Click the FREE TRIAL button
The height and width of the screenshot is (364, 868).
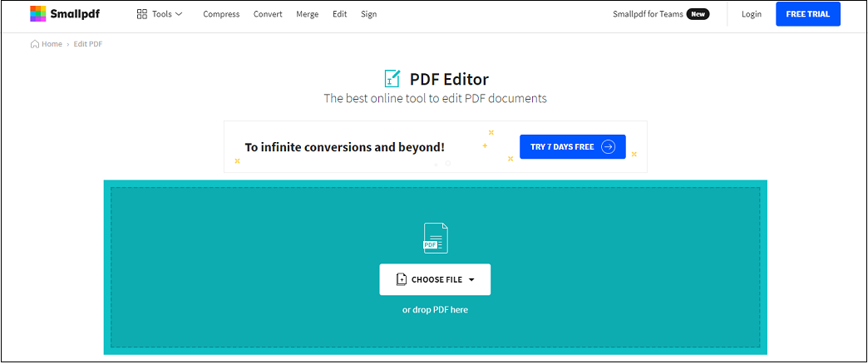click(807, 14)
